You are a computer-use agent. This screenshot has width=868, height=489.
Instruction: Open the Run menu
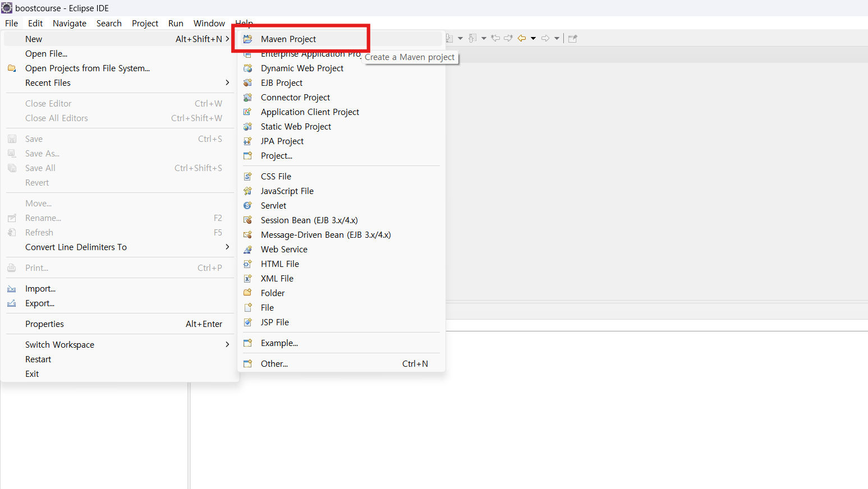tap(176, 24)
